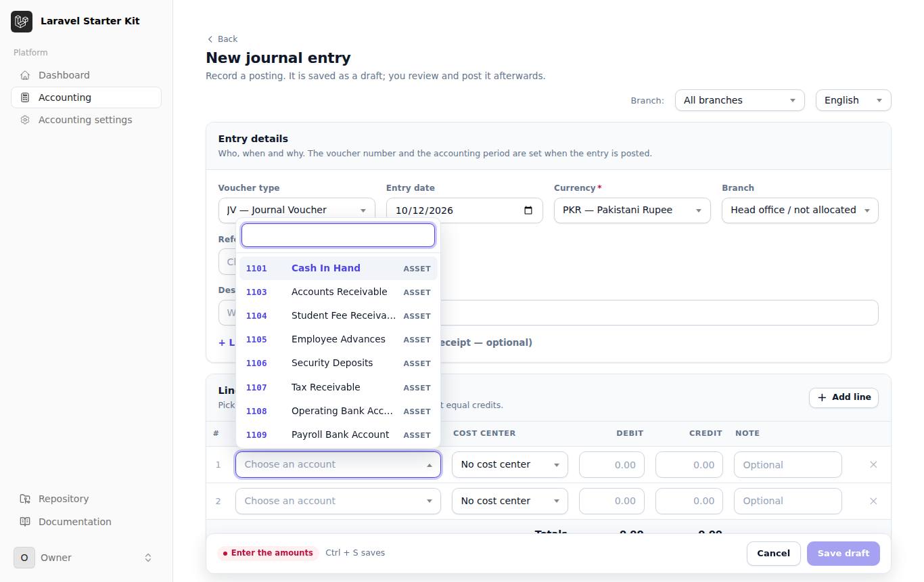This screenshot has width=924, height=582.
Task: Click the plus icon on Add line
Action: (822, 397)
